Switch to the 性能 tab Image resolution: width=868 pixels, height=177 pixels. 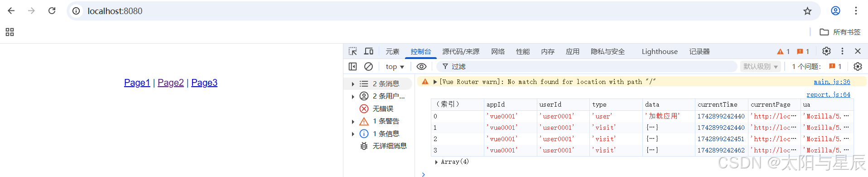click(523, 52)
